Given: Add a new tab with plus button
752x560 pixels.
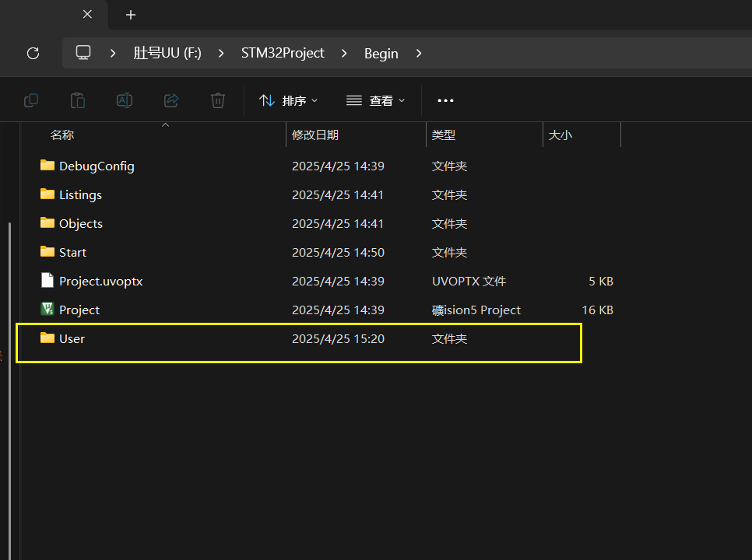Looking at the screenshot, I should 131,16.
